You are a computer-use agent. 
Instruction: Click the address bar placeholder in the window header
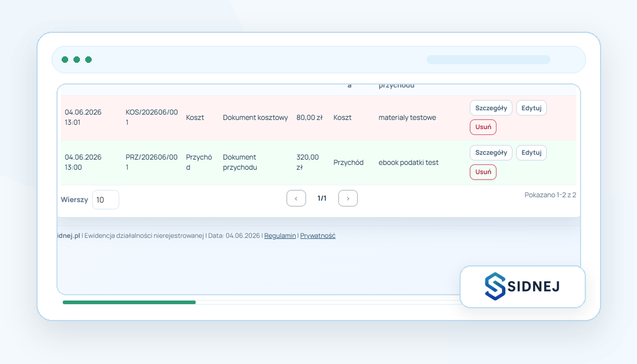[488, 60]
